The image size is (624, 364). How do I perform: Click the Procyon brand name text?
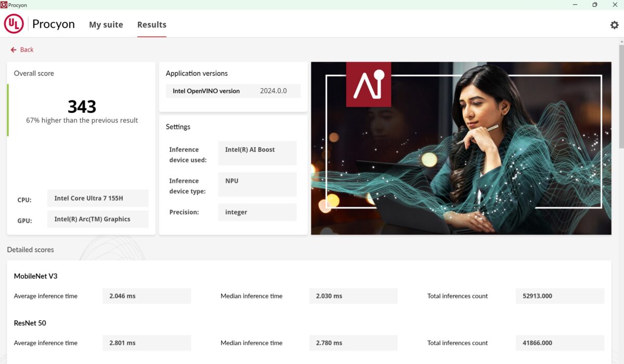coord(54,24)
